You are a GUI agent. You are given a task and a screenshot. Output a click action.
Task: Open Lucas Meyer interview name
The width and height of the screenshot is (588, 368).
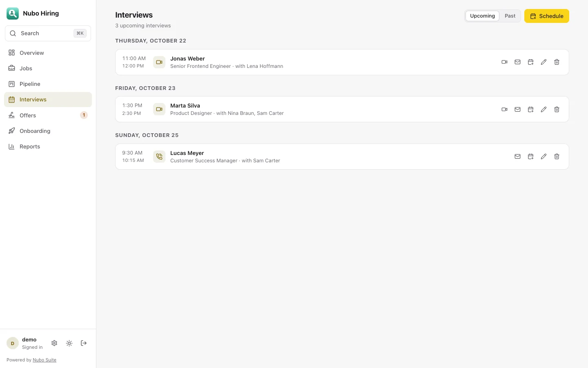pyautogui.click(x=187, y=153)
